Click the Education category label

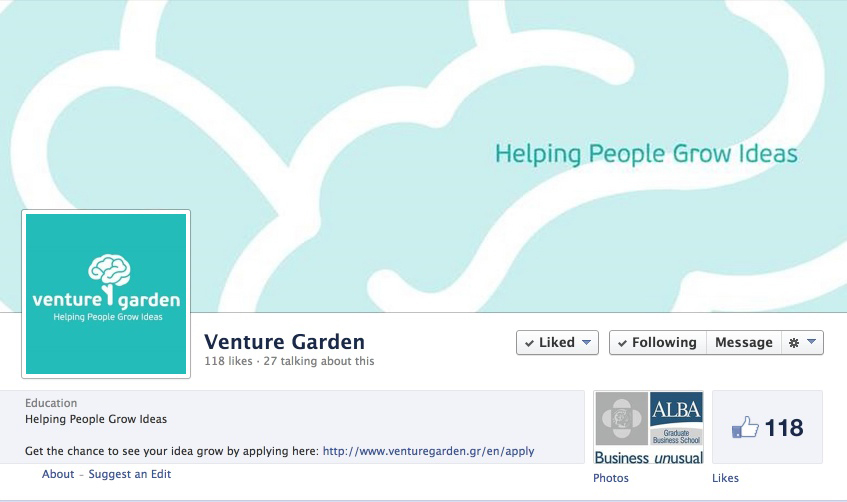click(x=51, y=403)
